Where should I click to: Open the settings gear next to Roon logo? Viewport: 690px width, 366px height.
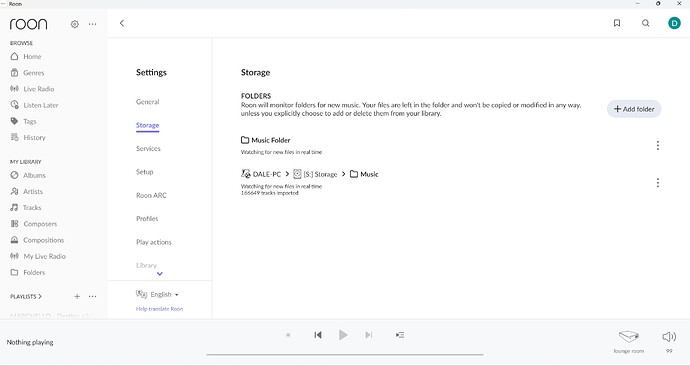coord(75,24)
